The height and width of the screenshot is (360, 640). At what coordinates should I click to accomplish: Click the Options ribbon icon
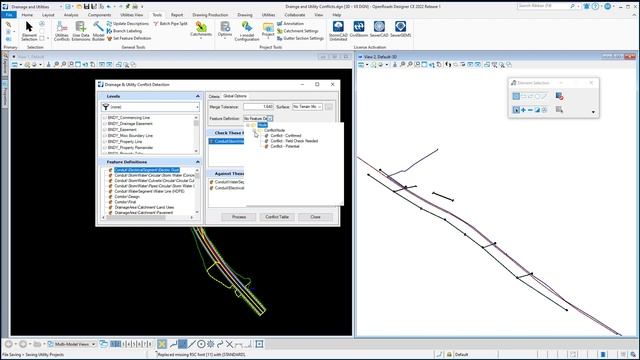[225, 29]
